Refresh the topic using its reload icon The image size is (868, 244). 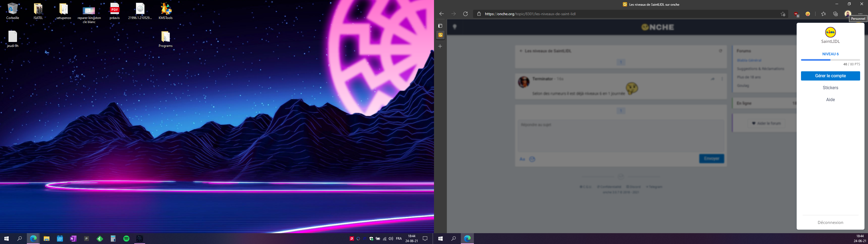pyautogui.click(x=720, y=51)
